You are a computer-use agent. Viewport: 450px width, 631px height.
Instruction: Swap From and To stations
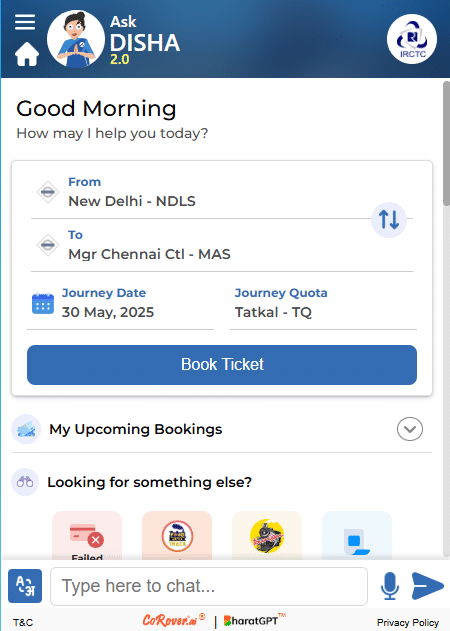(x=389, y=220)
